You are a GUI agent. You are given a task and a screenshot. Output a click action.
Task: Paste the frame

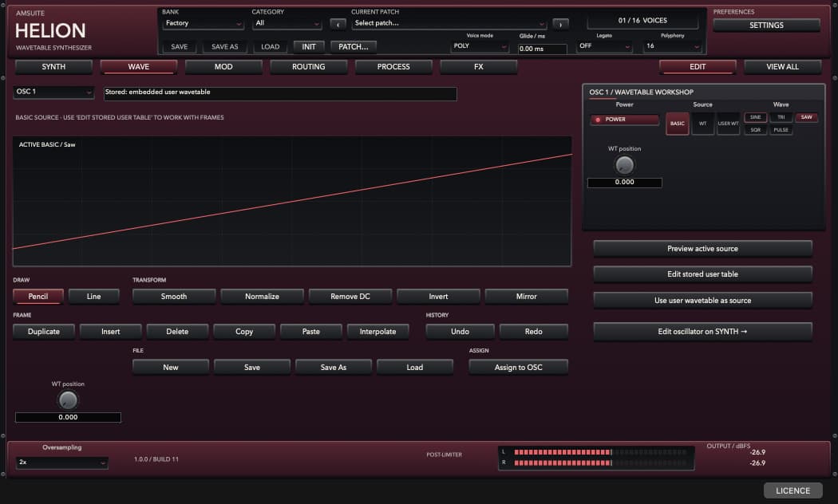[x=311, y=332]
